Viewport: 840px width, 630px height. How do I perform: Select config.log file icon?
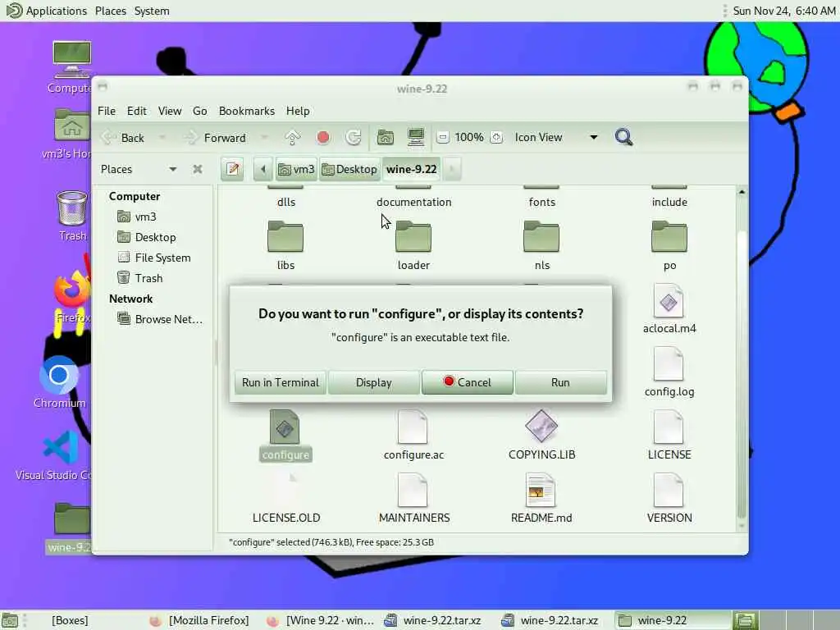click(669, 363)
